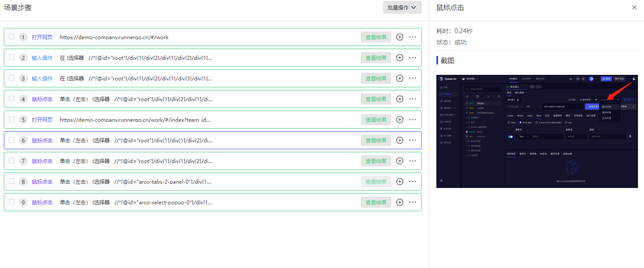Click the 打开网页 label on step 5
This screenshot has height=268, width=644.
[x=42, y=120]
